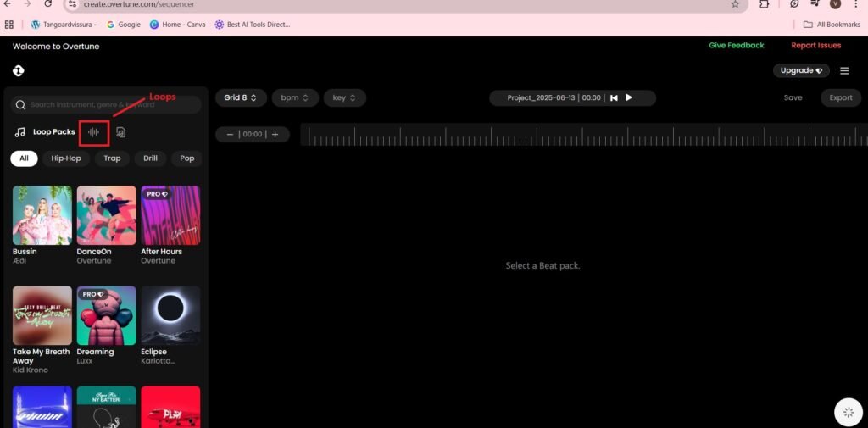
Task: Open the Google bookmark
Action: [124, 25]
